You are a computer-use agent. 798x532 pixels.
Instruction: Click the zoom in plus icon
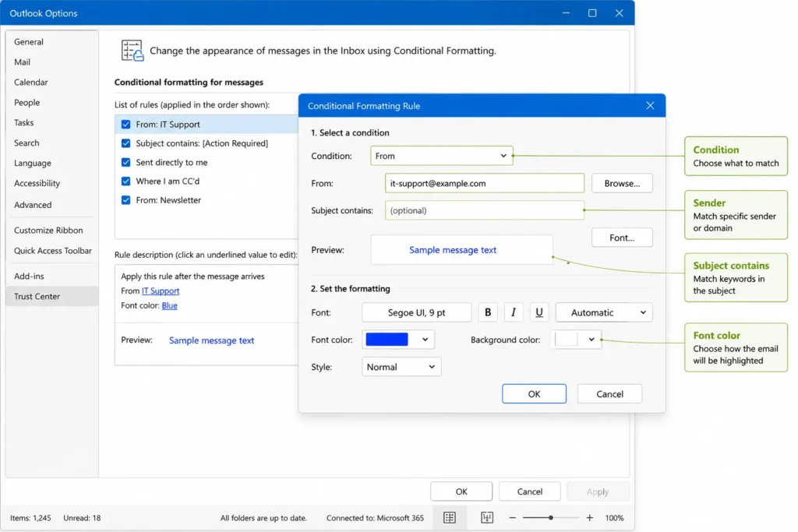[589, 518]
